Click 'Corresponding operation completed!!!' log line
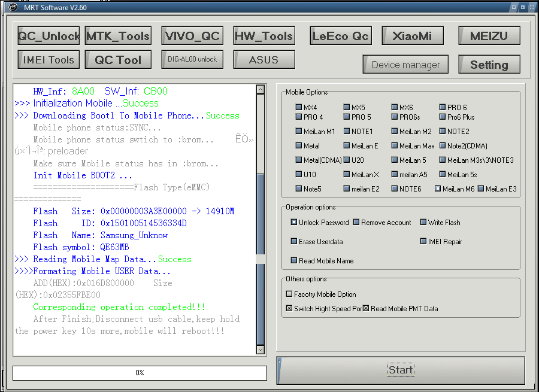This screenshot has width=539, height=392. (119, 307)
